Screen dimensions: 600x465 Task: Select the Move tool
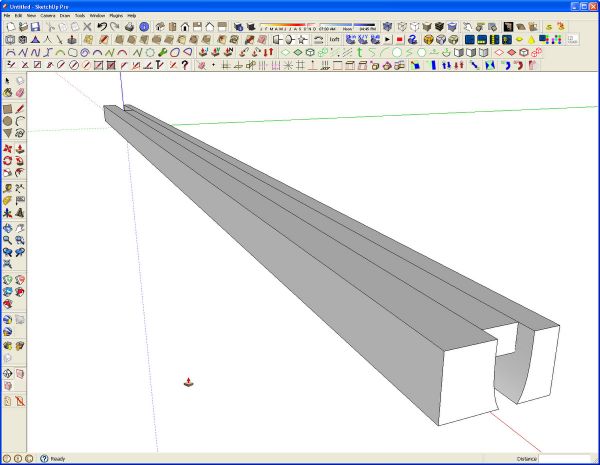[x=8, y=148]
